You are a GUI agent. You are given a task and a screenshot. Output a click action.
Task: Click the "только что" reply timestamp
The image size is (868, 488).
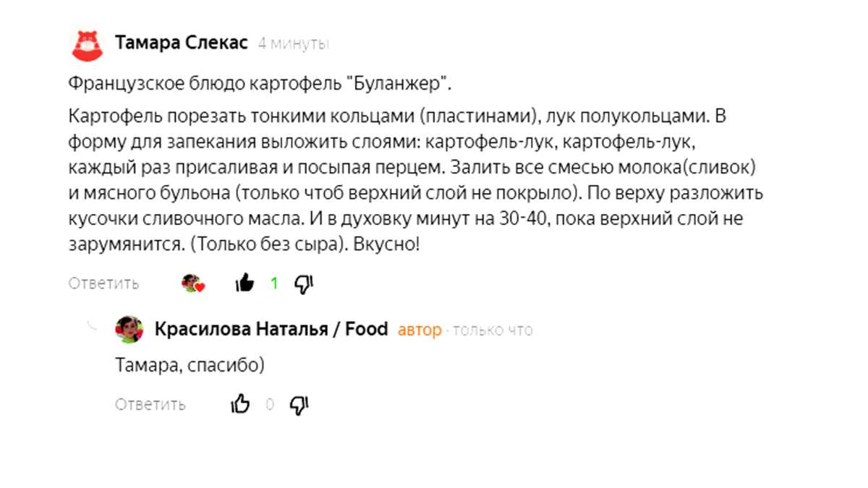493,330
